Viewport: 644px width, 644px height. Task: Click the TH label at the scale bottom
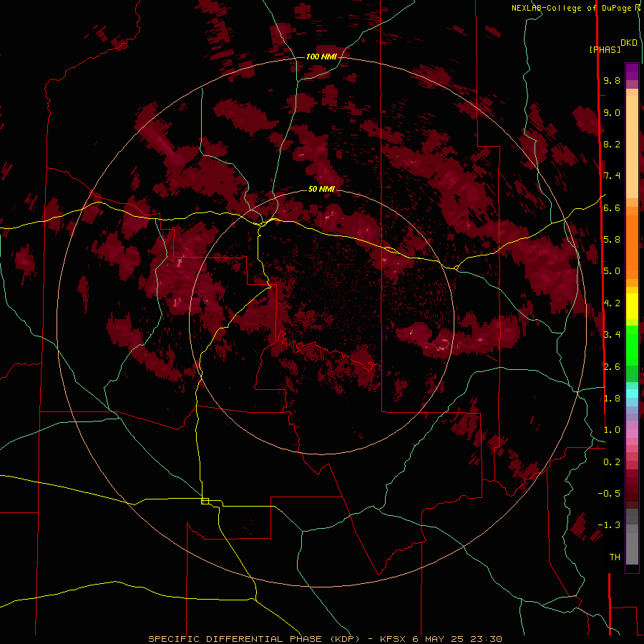(615, 557)
